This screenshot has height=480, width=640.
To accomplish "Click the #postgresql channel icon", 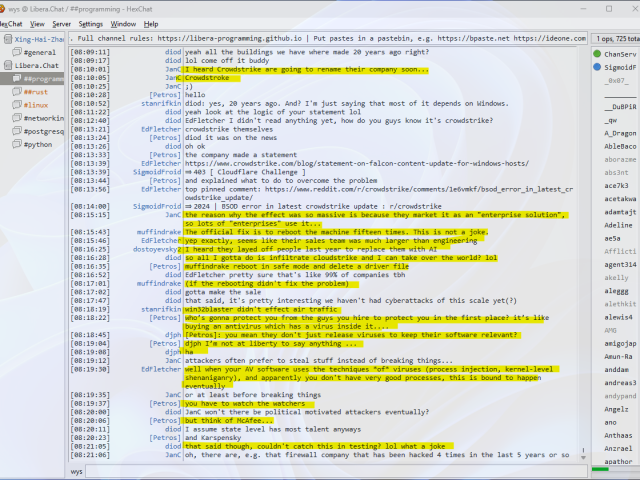I will [x=17, y=130].
